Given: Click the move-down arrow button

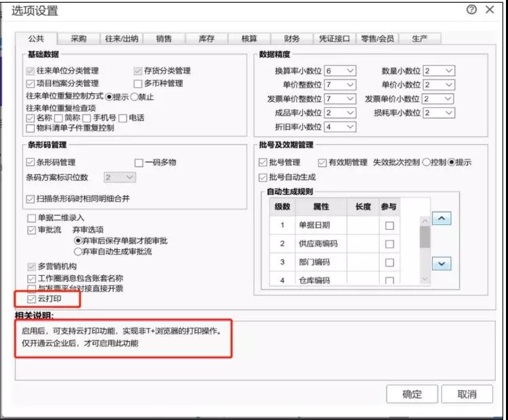Looking at the screenshot, I should (442, 264).
